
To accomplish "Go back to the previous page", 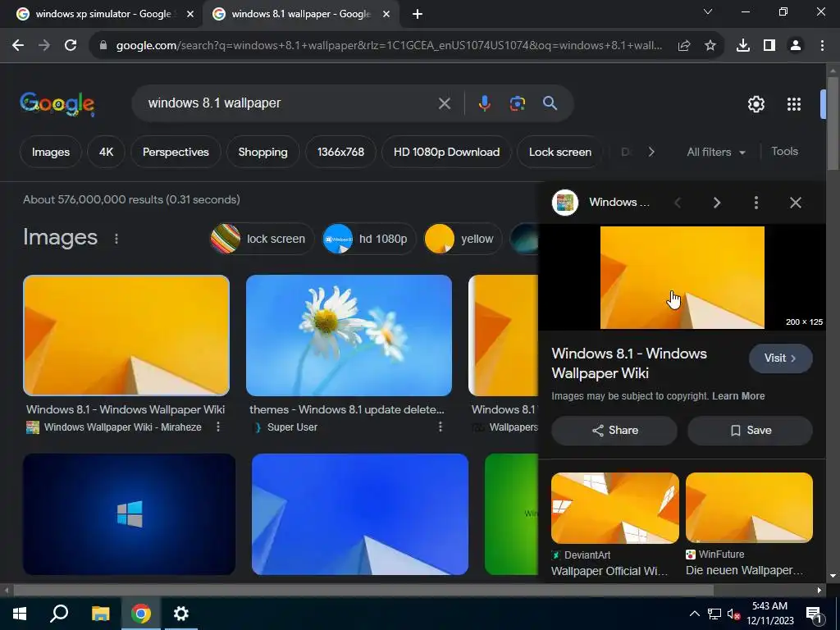I will click(18, 46).
